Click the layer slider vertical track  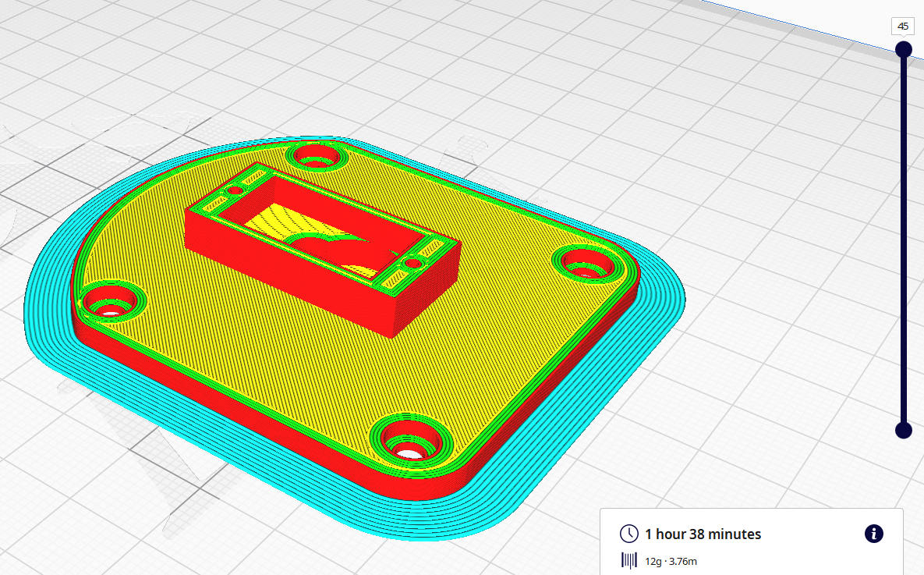coord(904,240)
